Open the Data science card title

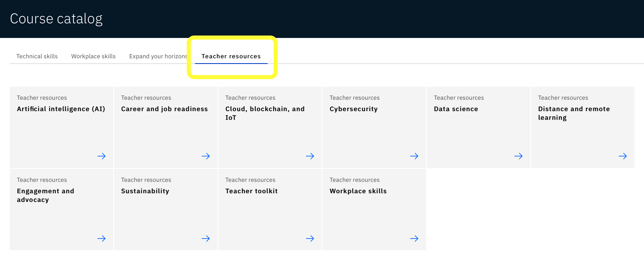[x=456, y=109]
